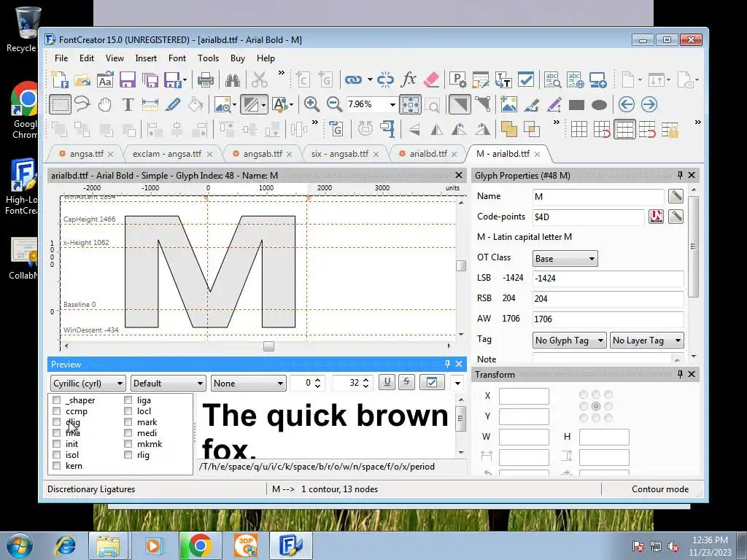Click the Zoom Out magnifier

tap(334, 104)
